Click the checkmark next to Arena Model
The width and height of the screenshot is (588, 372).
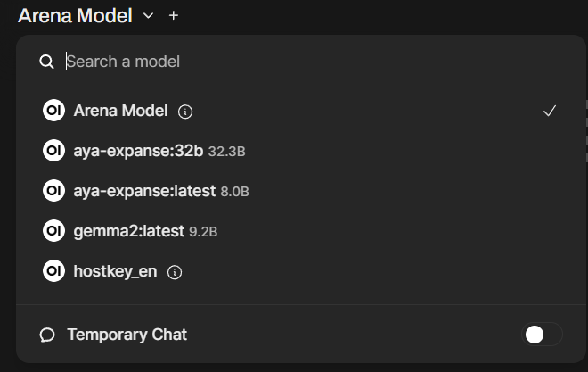coord(550,112)
